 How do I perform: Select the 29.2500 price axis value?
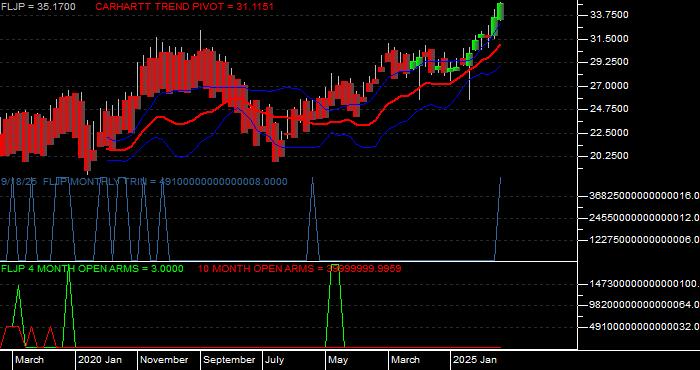(609, 62)
